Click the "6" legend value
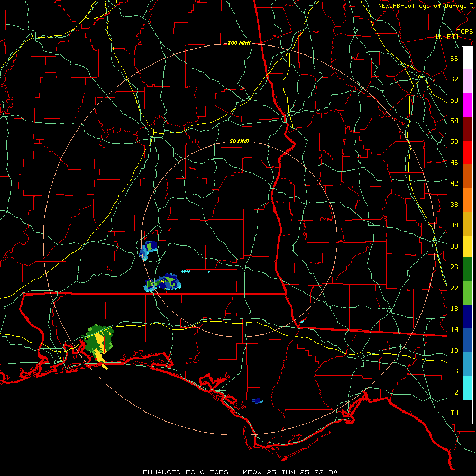This screenshot has width=476, height=476. click(456, 371)
